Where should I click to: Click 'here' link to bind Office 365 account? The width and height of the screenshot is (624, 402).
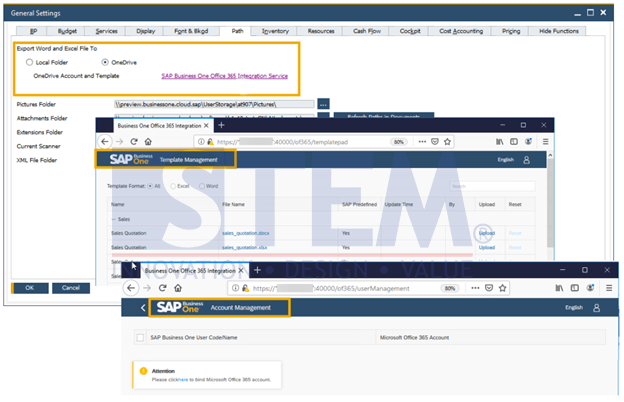pyautogui.click(x=183, y=380)
